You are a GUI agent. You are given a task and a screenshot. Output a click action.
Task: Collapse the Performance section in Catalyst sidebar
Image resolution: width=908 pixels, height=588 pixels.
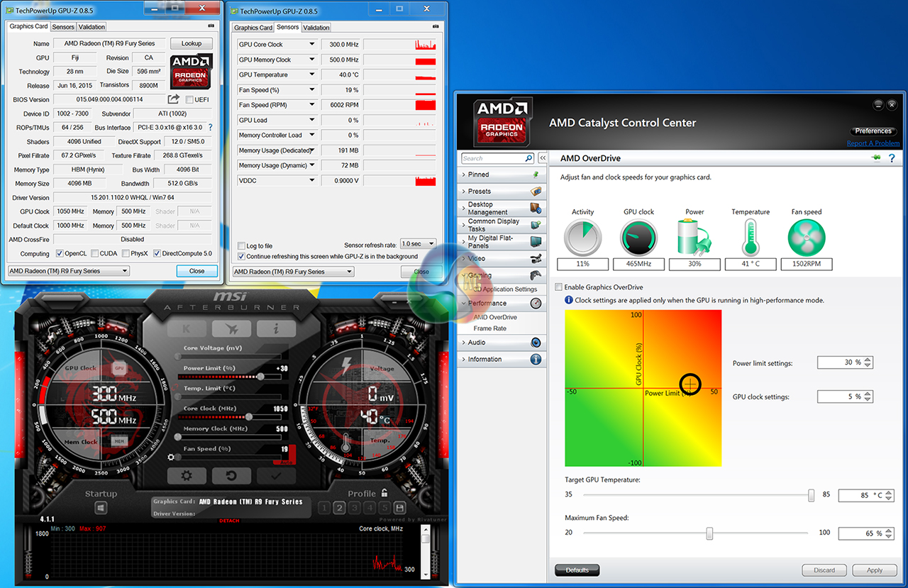point(500,304)
